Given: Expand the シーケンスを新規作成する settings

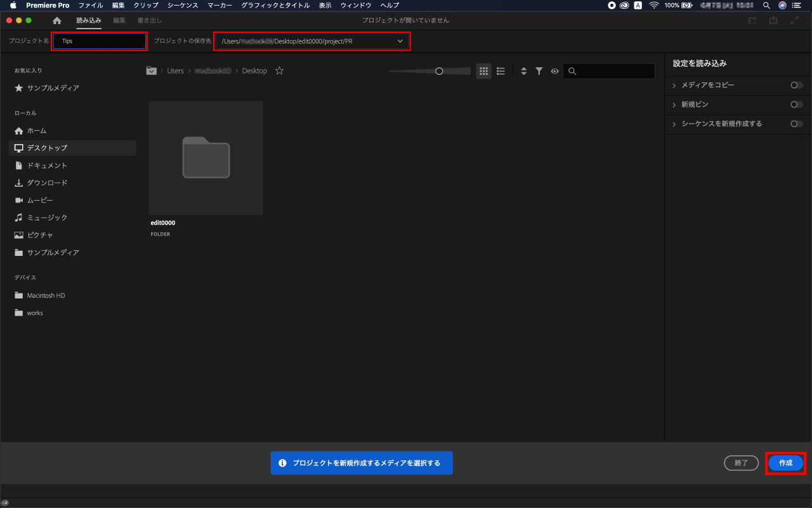Looking at the screenshot, I should [674, 124].
